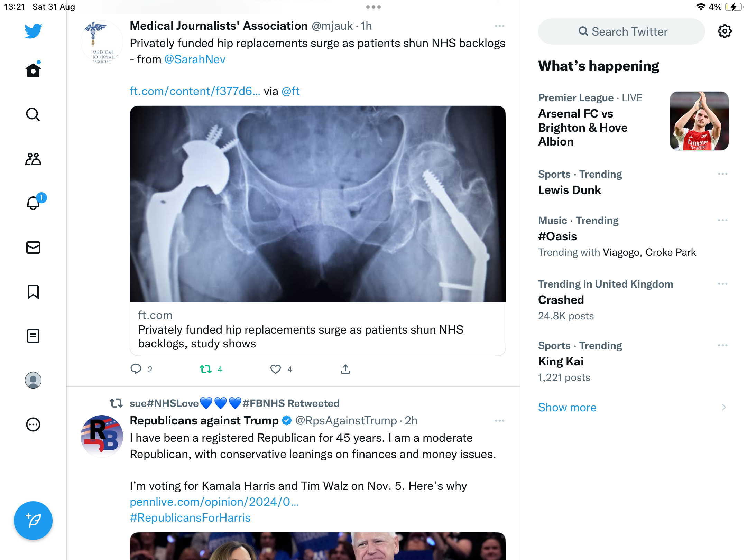Open the #RepublicansForHarris hashtag
Screen dimensions: 747x560
click(x=190, y=518)
